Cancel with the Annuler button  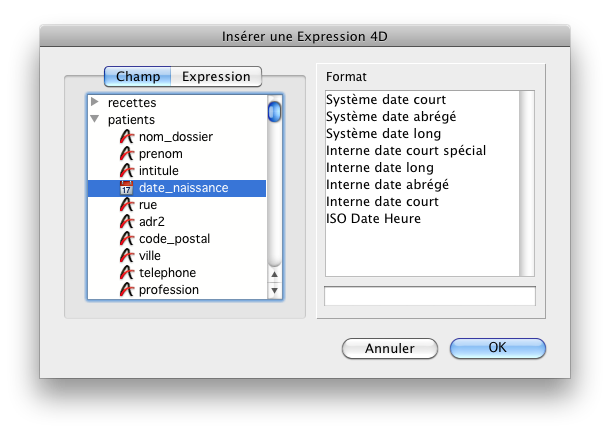pyautogui.click(x=390, y=348)
